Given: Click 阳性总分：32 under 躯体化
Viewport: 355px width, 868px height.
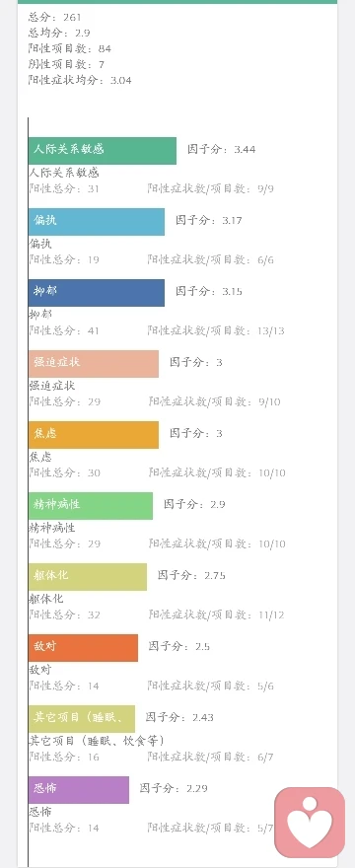Looking at the screenshot, I should coord(64,615).
